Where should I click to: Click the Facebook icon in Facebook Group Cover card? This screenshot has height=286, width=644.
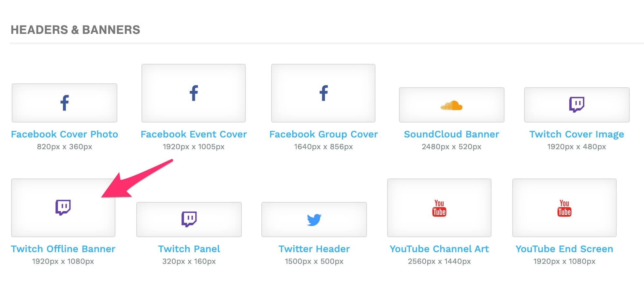click(x=323, y=93)
